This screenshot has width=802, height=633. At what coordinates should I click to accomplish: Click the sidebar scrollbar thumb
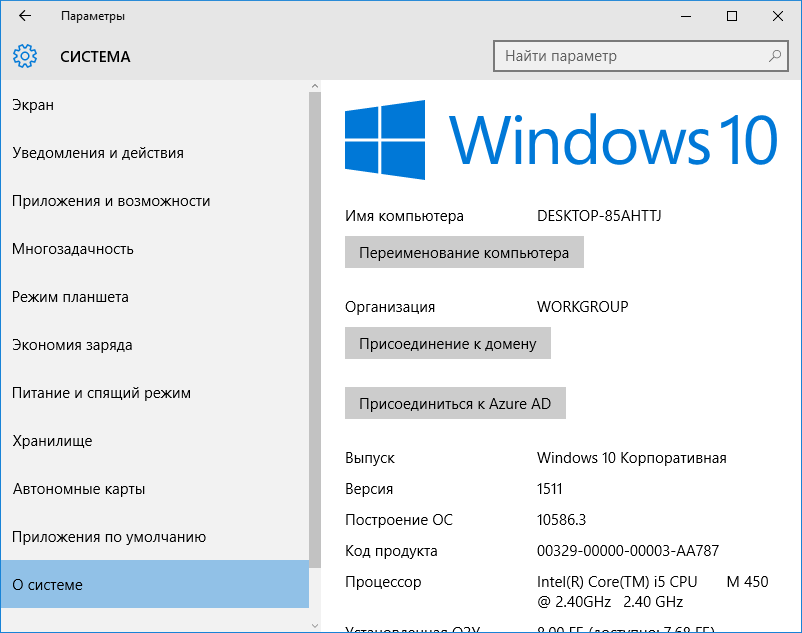[x=315, y=330]
